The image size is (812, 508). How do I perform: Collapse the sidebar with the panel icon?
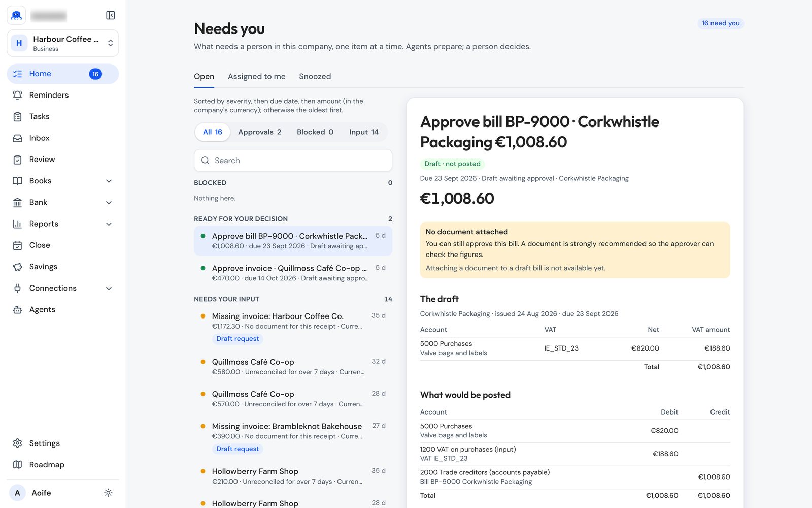coord(110,15)
